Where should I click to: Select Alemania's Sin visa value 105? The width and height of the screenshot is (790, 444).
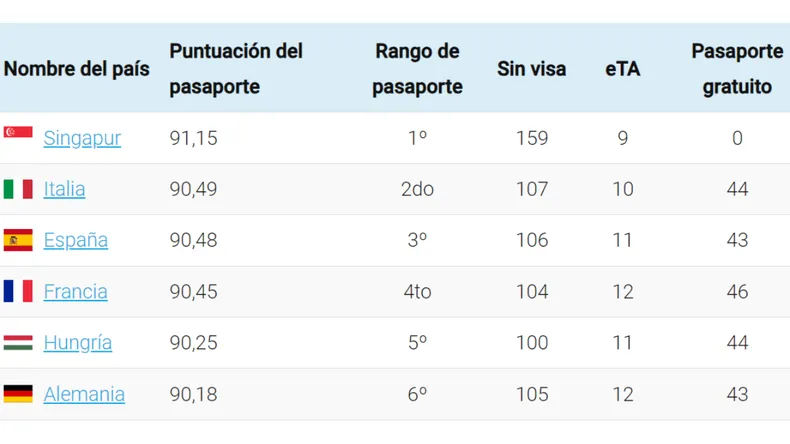pos(532,394)
